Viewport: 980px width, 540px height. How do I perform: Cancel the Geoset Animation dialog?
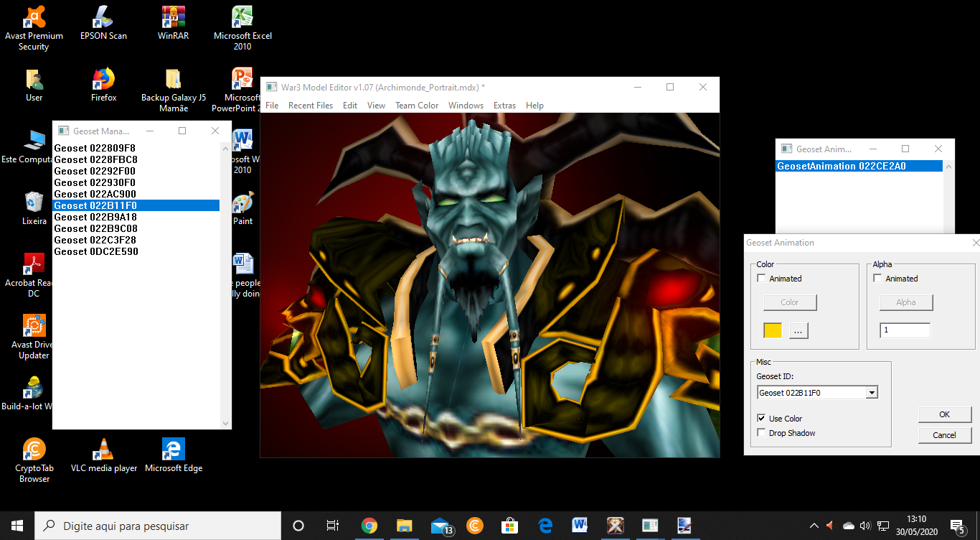(944, 435)
